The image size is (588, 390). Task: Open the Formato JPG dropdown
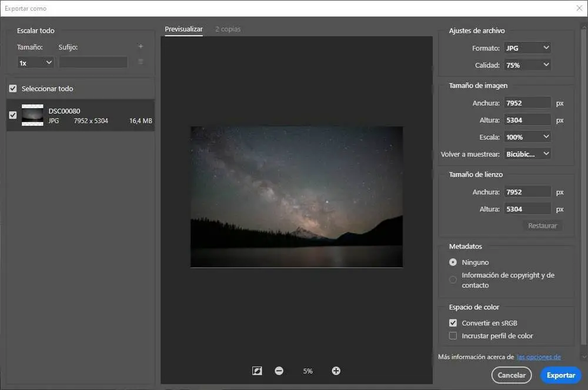(x=527, y=48)
